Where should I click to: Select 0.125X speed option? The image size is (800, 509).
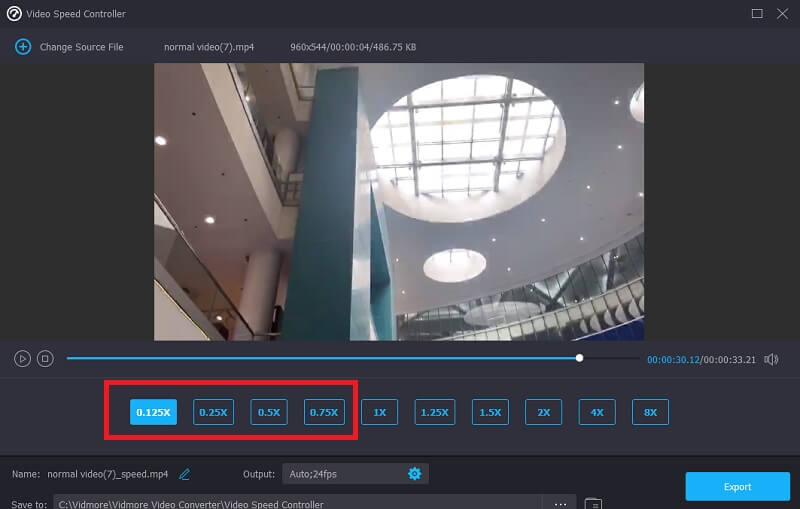click(x=153, y=412)
